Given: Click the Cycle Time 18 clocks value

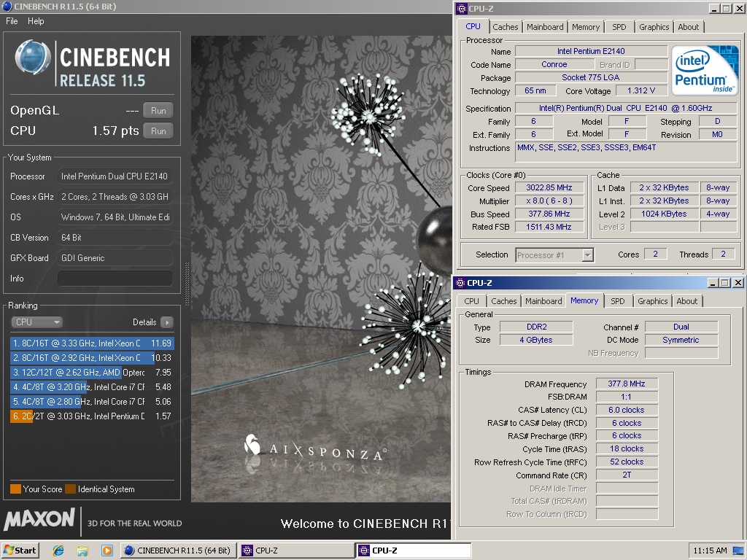Looking at the screenshot, I should coord(627,448).
